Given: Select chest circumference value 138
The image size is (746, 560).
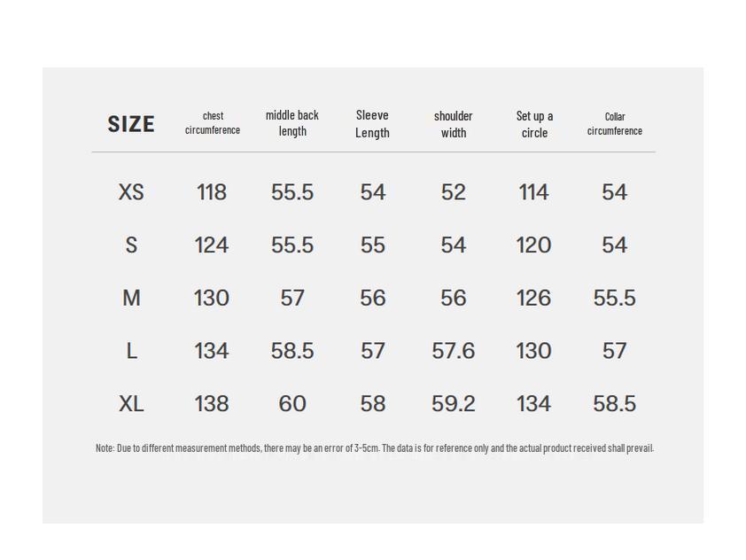Looking at the screenshot, I should [212, 404].
